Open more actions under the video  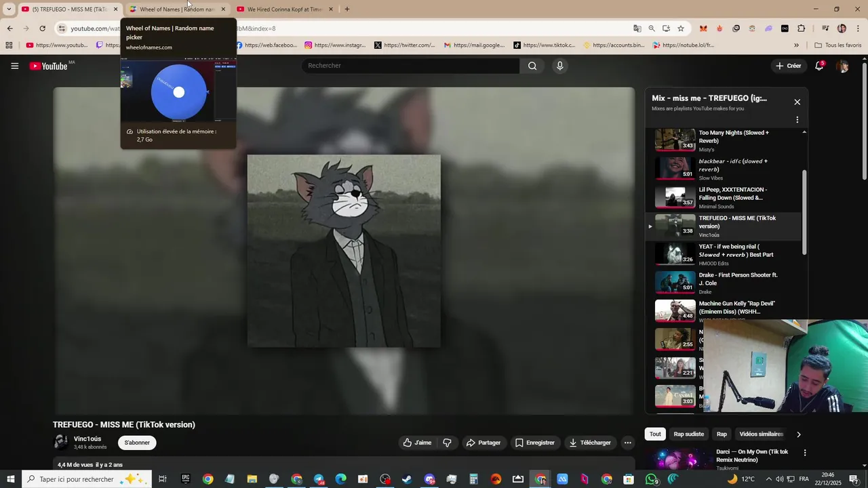click(x=627, y=443)
